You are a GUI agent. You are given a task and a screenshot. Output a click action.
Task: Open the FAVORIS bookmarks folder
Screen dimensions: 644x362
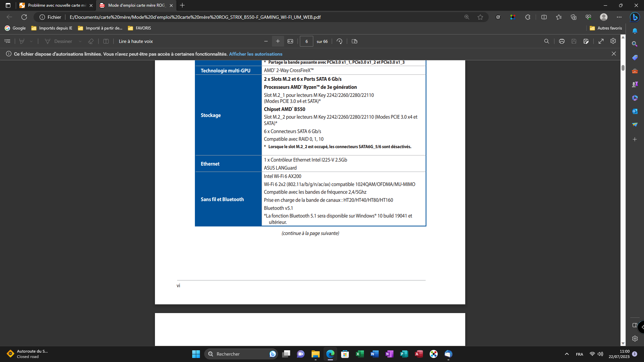click(x=140, y=28)
